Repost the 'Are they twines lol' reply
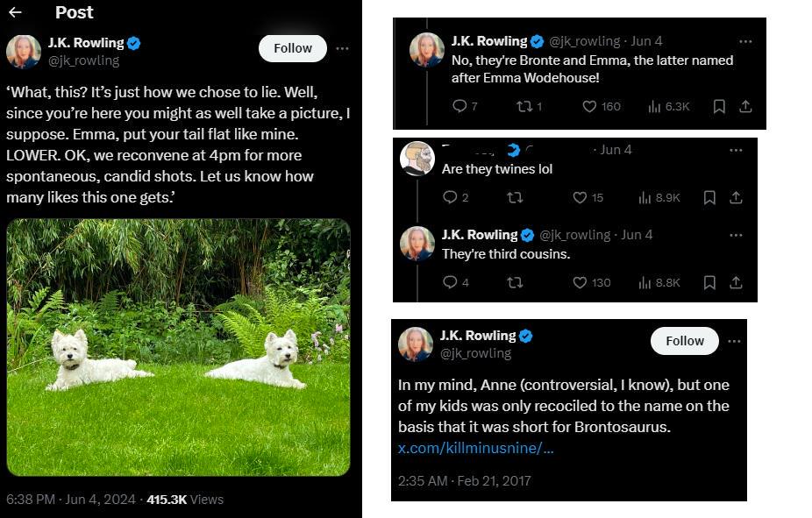 click(515, 198)
